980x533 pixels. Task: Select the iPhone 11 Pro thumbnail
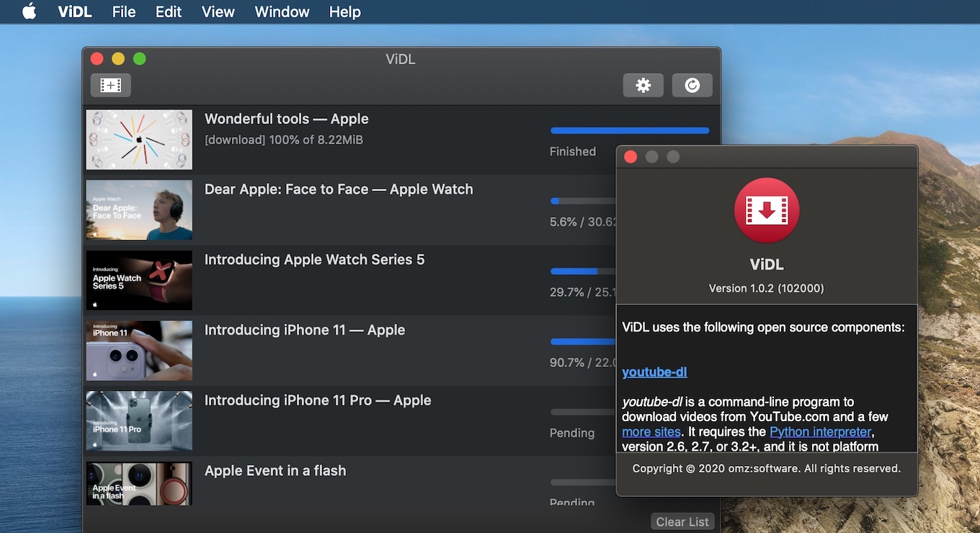pyautogui.click(x=139, y=420)
